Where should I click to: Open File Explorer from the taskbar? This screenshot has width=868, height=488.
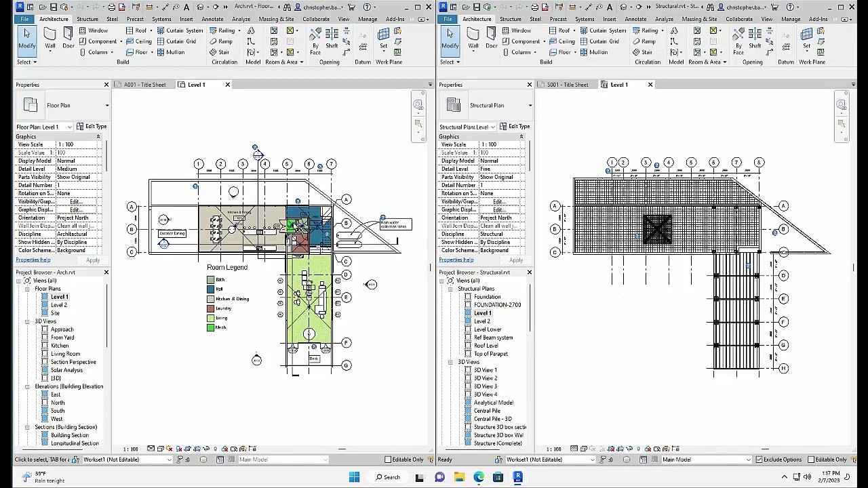[459, 477]
